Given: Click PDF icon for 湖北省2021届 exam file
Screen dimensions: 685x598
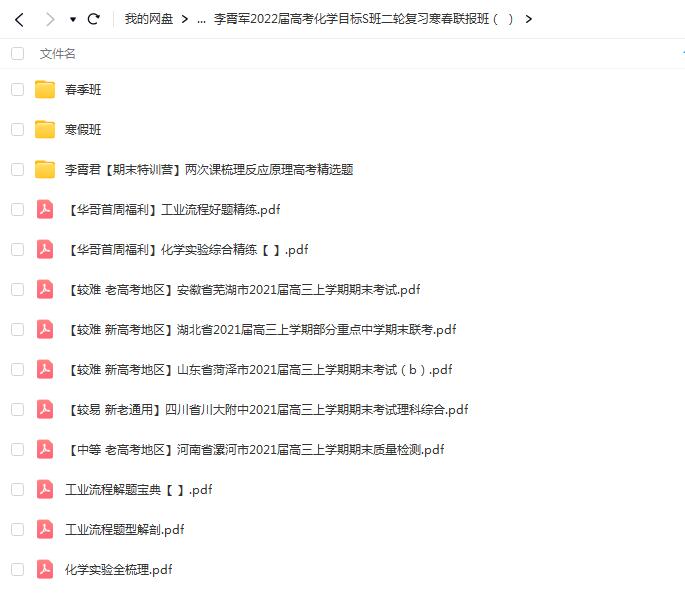Looking at the screenshot, I should click(x=45, y=329).
